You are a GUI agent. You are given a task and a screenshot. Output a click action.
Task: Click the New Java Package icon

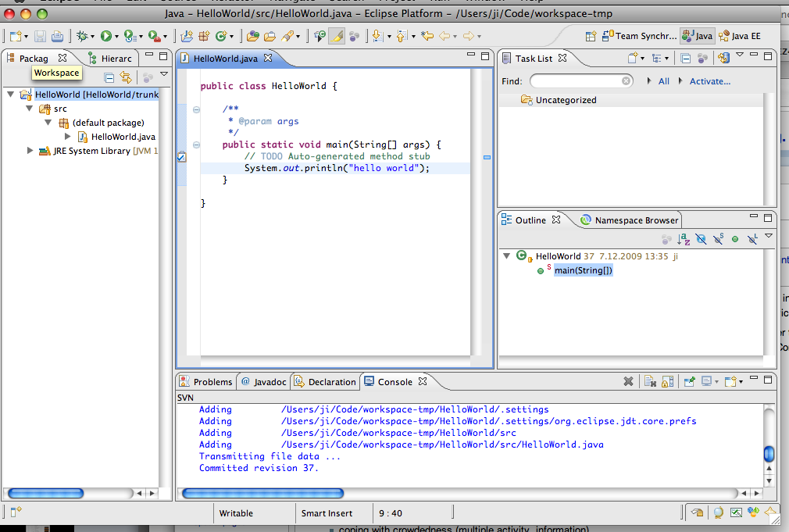pos(204,36)
